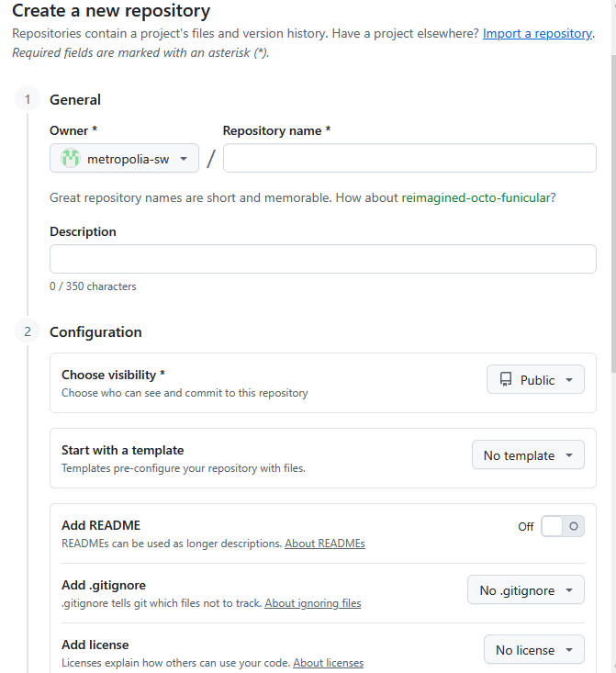The image size is (616, 673).
Task: Open the Owner dropdown metropolia-sw
Action: (124, 159)
